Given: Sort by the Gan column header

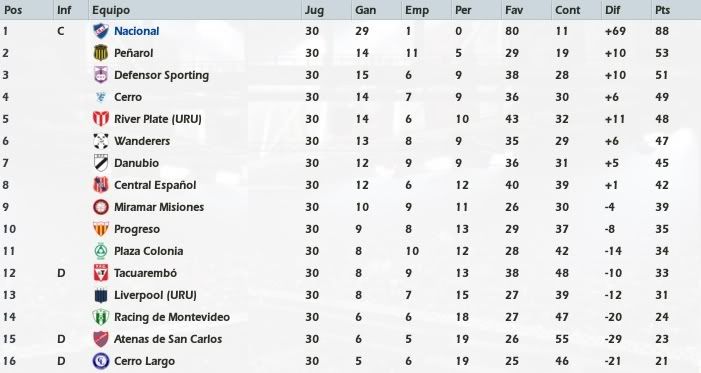Looking at the screenshot, I should tap(365, 10).
